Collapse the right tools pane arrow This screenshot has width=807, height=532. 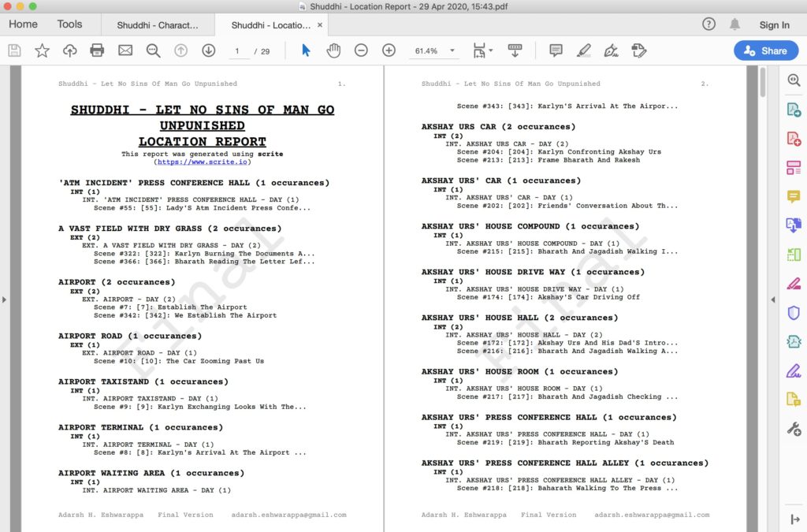(772, 299)
